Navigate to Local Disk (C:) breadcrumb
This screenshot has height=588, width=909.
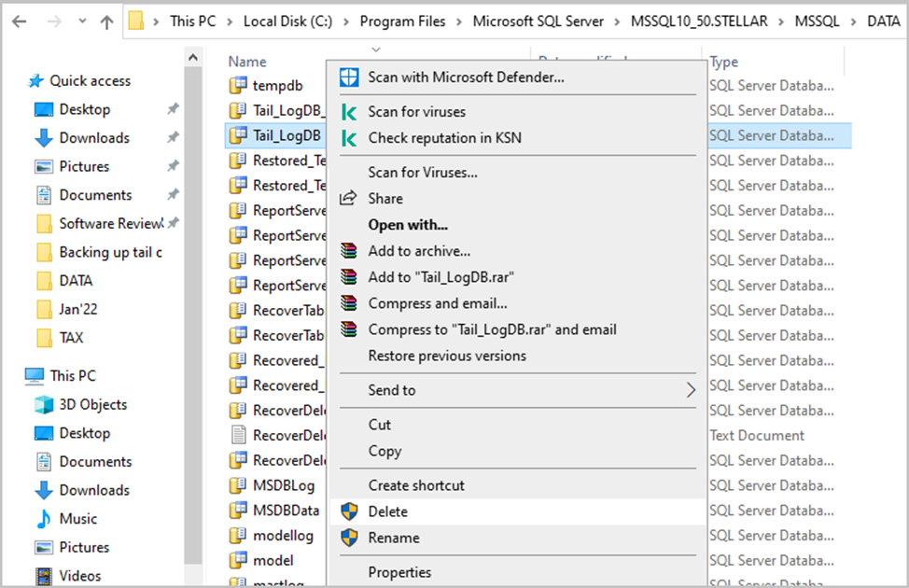287,21
